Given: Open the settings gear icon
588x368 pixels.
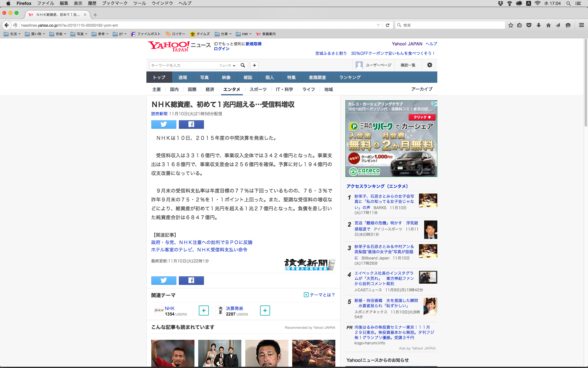Looking at the screenshot, I should click(430, 65).
